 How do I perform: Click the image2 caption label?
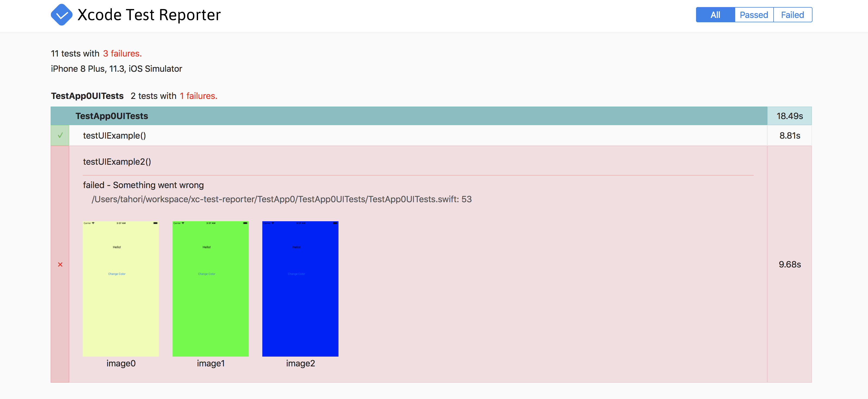[300, 363]
